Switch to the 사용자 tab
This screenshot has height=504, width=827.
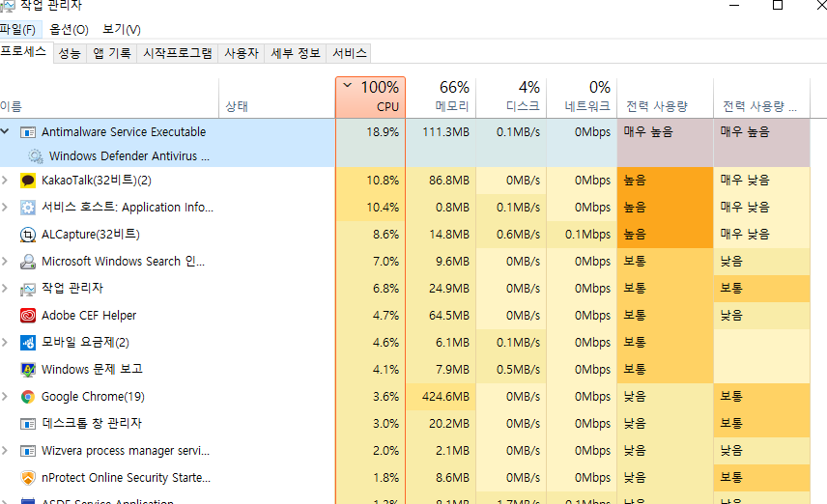tap(242, 53)
